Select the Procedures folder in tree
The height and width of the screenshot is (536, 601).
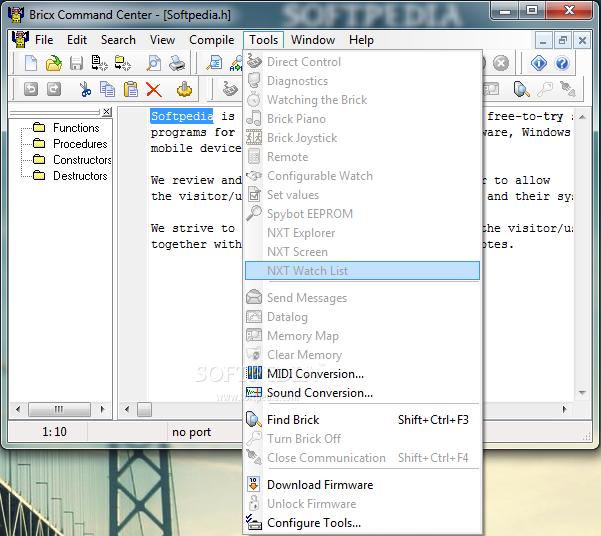click(x=71, y=144)
